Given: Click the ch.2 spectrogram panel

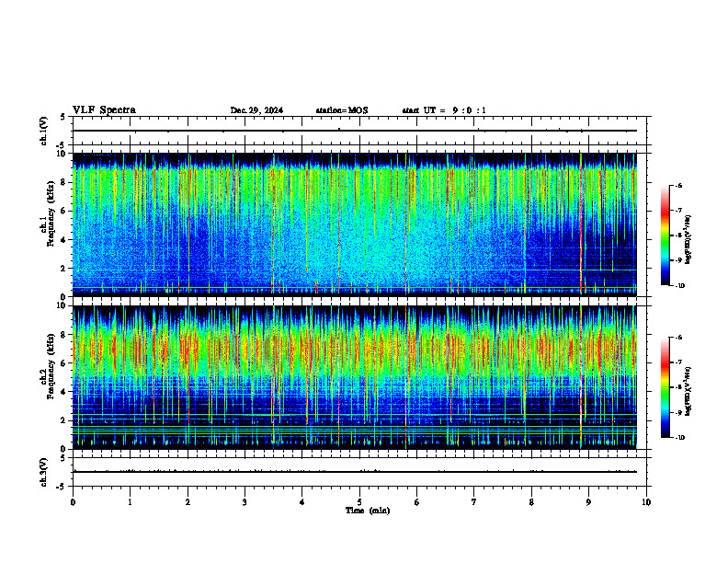Looking at the screenshot, I should coord(355,377).
